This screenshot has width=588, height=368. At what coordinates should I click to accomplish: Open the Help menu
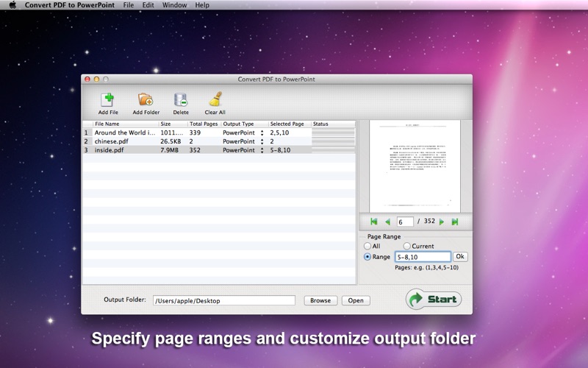[x=201, y=5]
